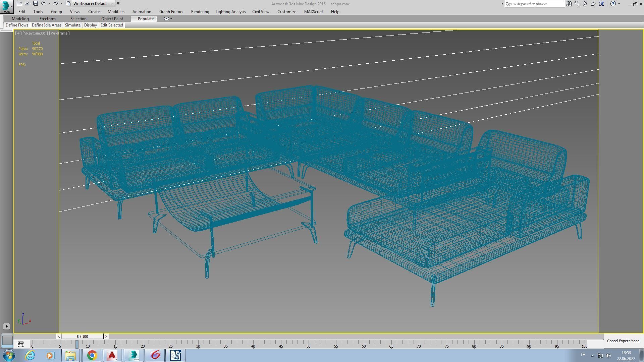Click the play arrow at viewport left edge

(6, 326)
